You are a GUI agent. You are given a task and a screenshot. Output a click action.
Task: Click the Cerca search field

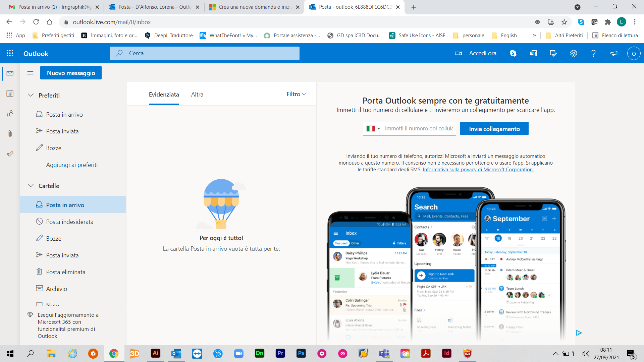[205, 53]
